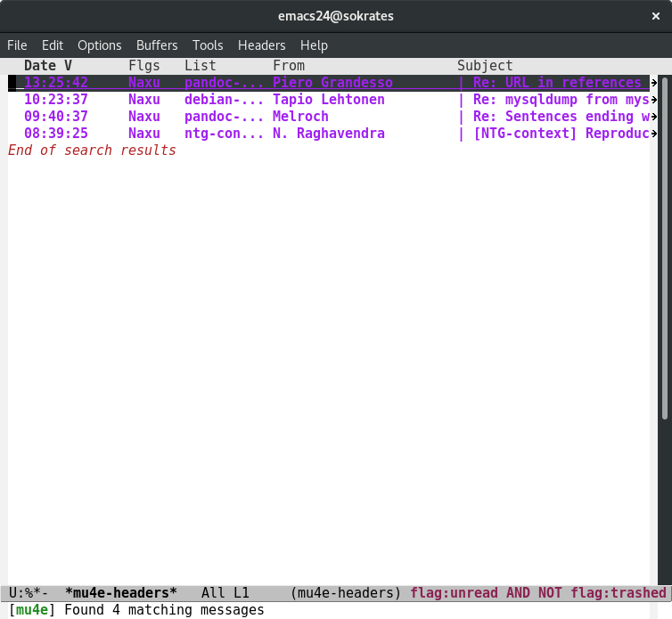Click the 'Found 4 matching messages' echo area

[164, 609]
